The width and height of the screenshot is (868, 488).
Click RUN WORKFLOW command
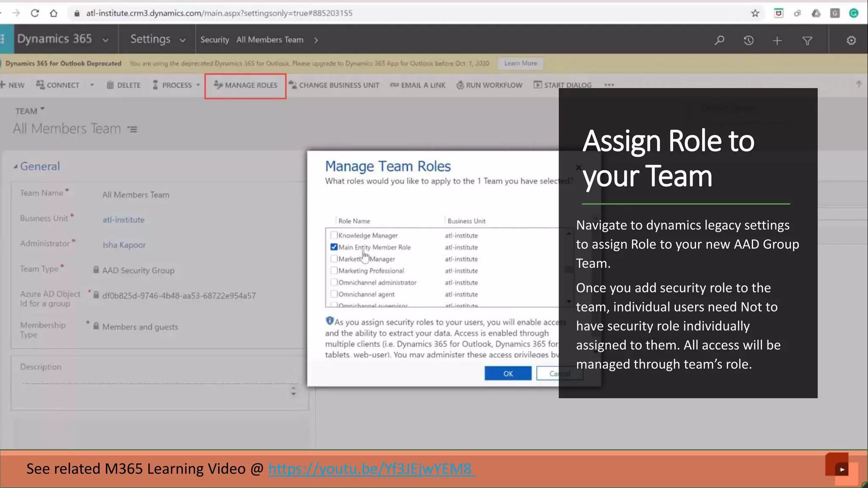point(489,85)
